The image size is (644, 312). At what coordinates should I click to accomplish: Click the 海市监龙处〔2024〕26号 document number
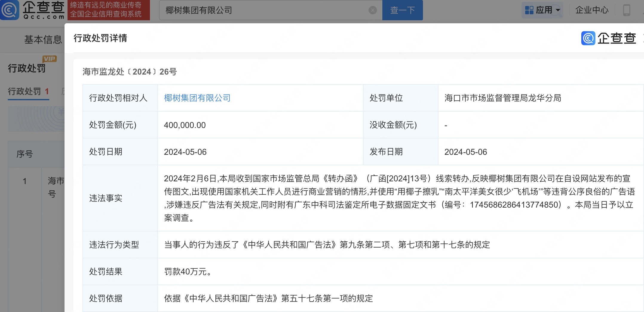(130, 72)
